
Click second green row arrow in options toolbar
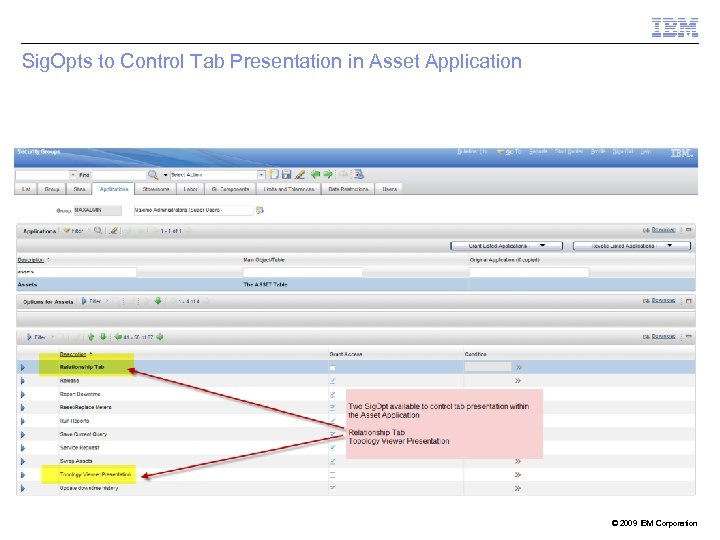coord(103,337)
